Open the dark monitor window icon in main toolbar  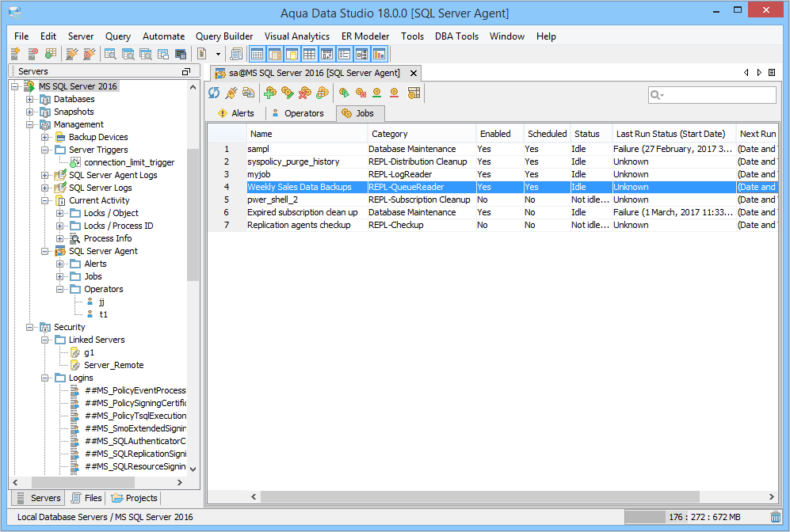tap(181, 54)
